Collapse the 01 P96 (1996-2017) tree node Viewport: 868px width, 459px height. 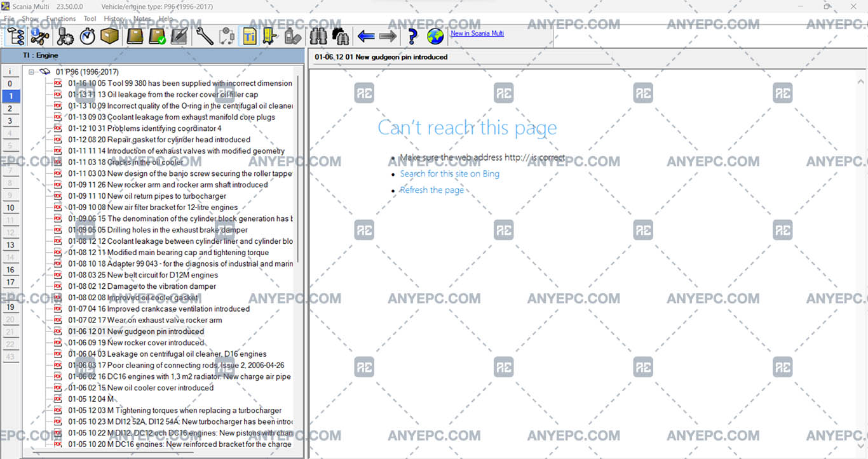[x=31, y=72]
